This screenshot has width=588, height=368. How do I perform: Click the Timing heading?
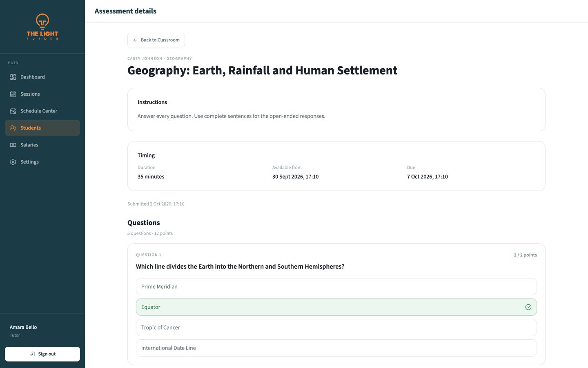tap(146, 155)
